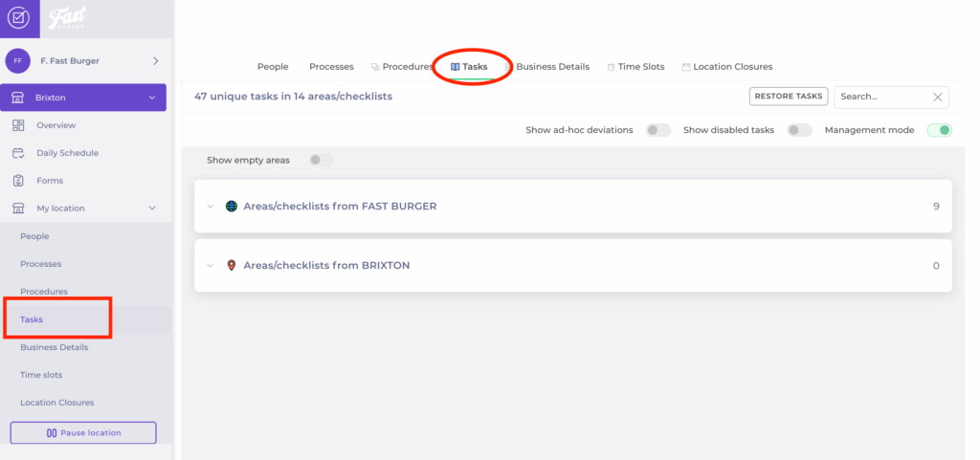Click the checkmark app logo icon
The image size is (980, 460).
(x=18, y=18)
